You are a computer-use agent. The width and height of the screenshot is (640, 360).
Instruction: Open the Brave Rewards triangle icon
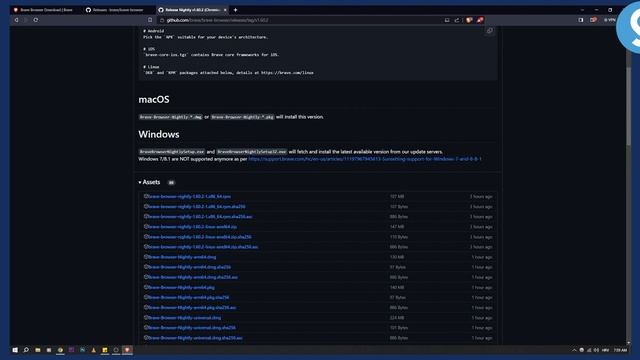click(480, 20)
